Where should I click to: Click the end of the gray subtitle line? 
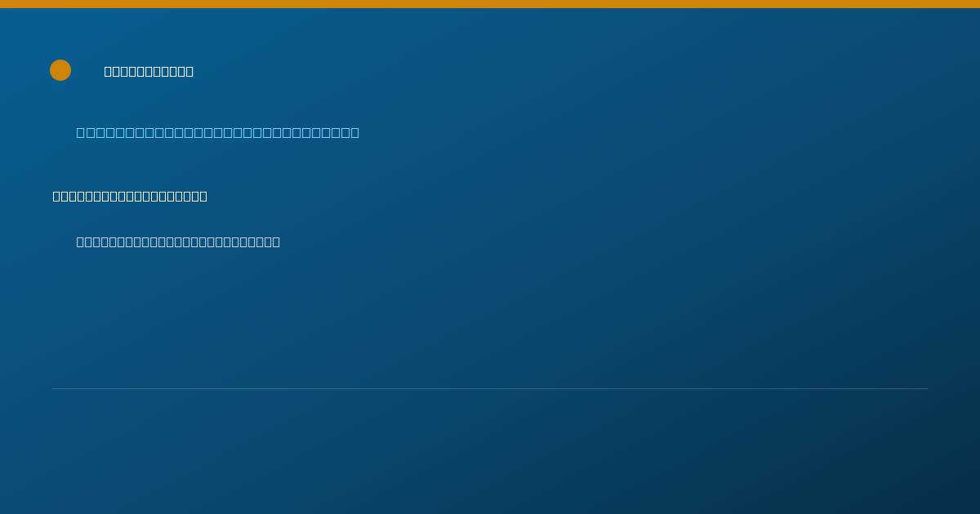[x=276, y=241]
